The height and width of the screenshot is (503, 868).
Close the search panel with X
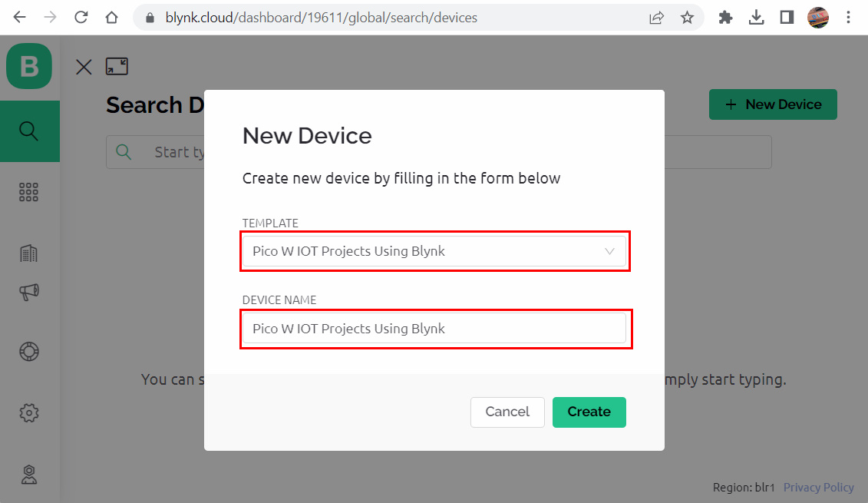(84, 67)
